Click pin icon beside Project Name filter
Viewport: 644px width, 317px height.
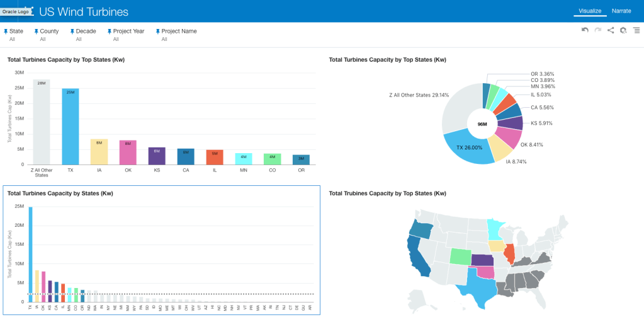coord(158,31)
